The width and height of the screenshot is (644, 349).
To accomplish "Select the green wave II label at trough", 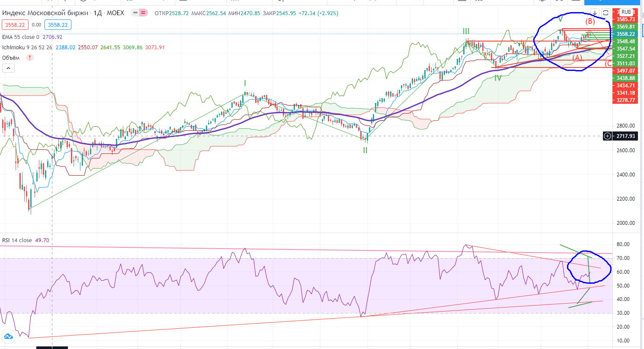I will coord(365,150).
